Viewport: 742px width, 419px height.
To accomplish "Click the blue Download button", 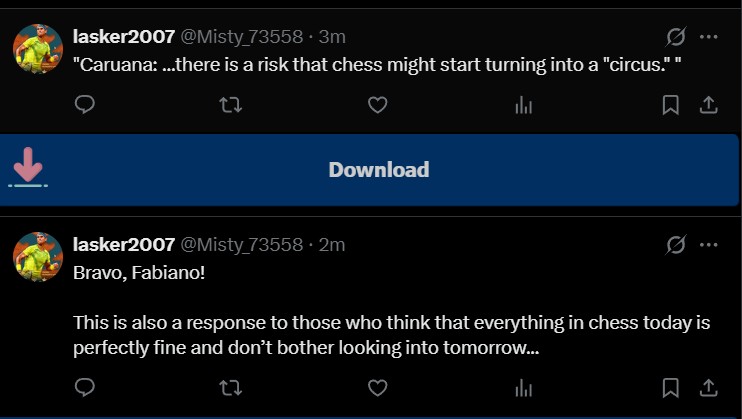I will click(378, 170).
